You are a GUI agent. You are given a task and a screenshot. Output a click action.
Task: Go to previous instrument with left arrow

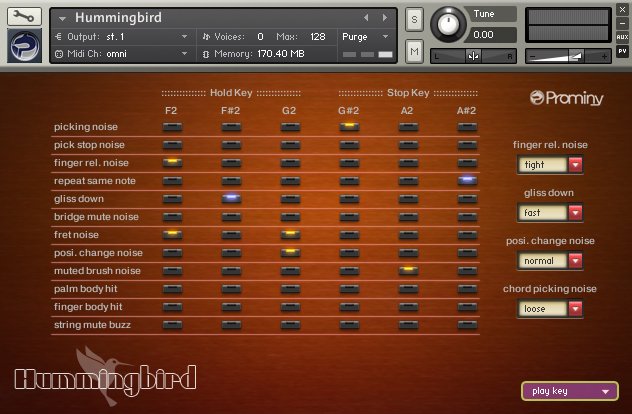click(x=366, y=18)
